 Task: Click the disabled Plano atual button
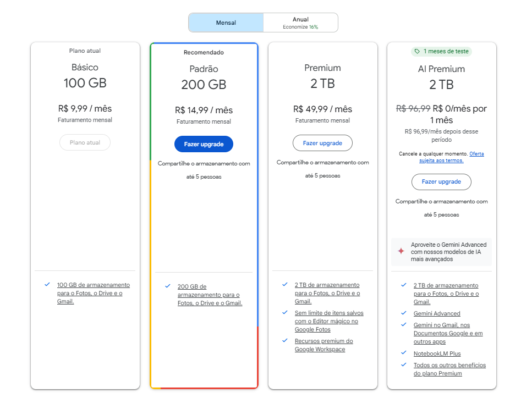click(x=85, y=142)
